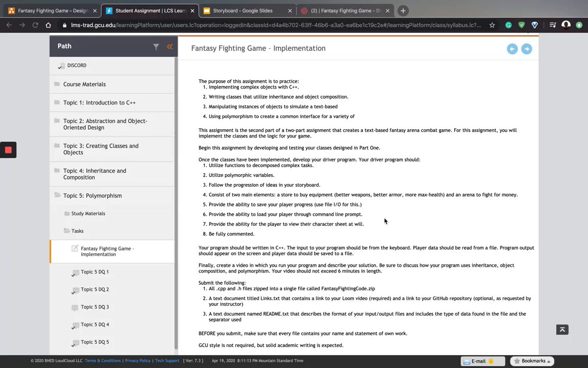
Task: Click the assignment edit icon beside Fantasy Fighting Game
Action: tap(75, 248)
